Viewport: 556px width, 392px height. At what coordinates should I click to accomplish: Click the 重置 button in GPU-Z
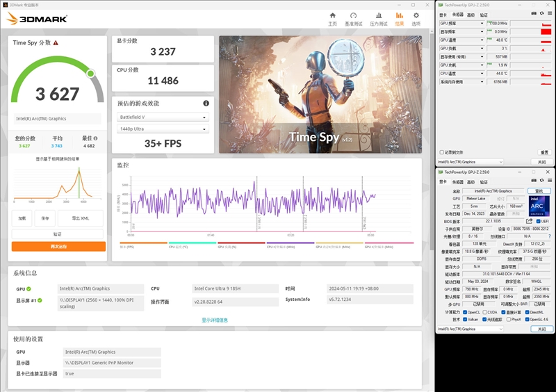point(544,152)
